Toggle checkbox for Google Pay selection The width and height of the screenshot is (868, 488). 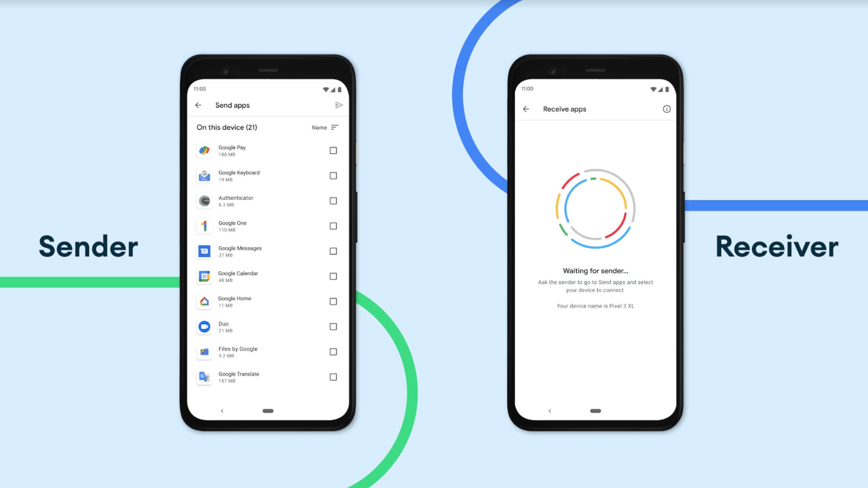click(333, 150)
